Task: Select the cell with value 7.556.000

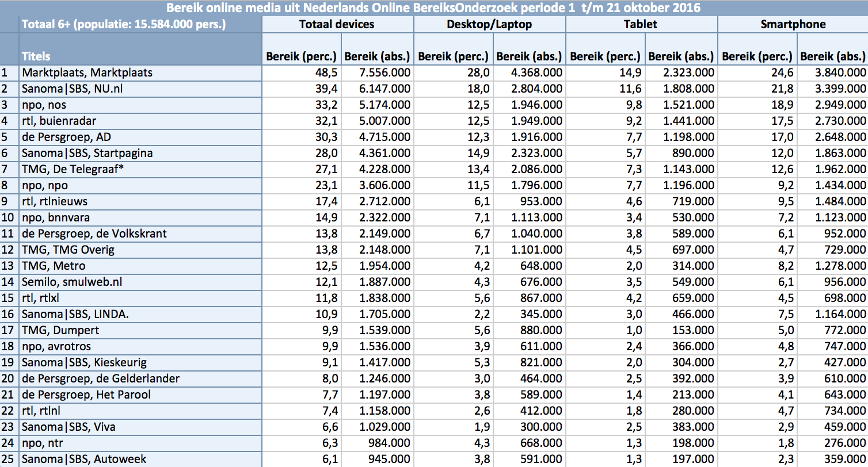Action: [x=377, y=72]
